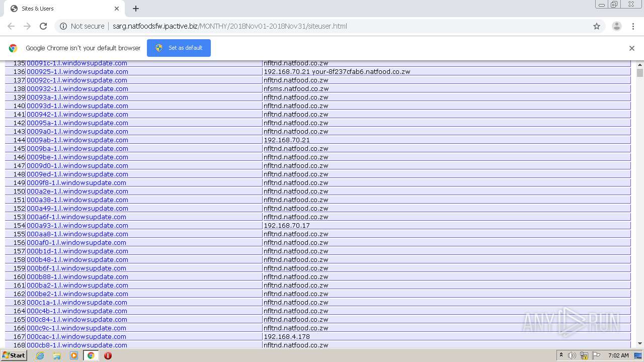
Task: Click the show desktop button
Action: pos(638,355)
